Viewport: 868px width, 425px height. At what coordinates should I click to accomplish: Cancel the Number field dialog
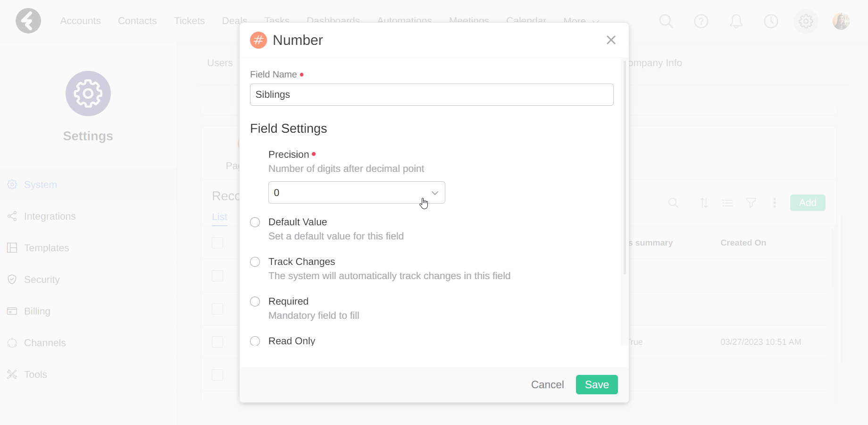click(x=547, y=384)
